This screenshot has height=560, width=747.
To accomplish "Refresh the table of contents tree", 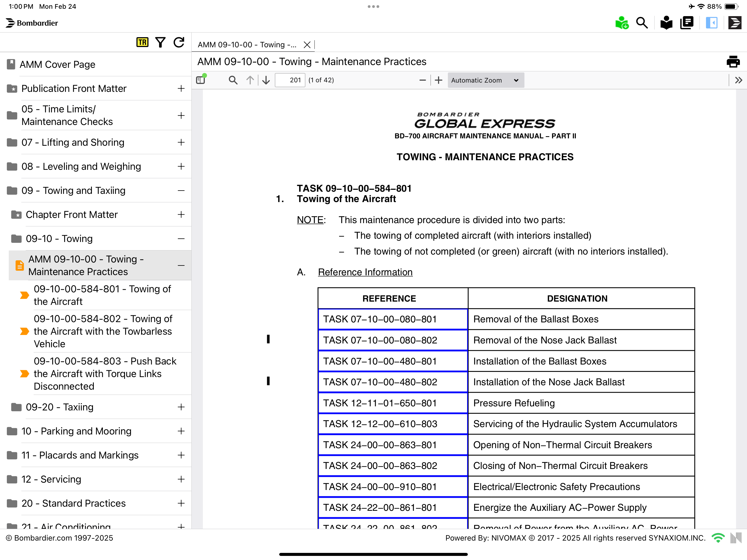I will click(x=179, y=42).
